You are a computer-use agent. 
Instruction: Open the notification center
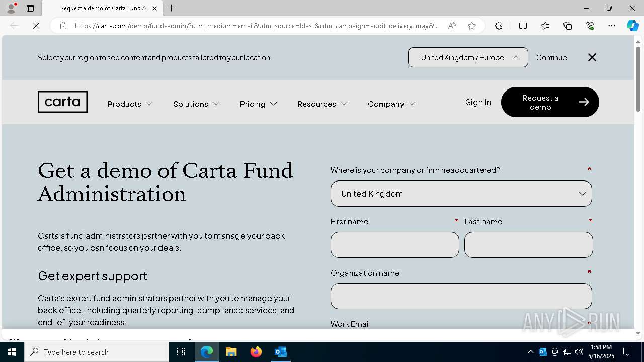(x=627, y=352)
